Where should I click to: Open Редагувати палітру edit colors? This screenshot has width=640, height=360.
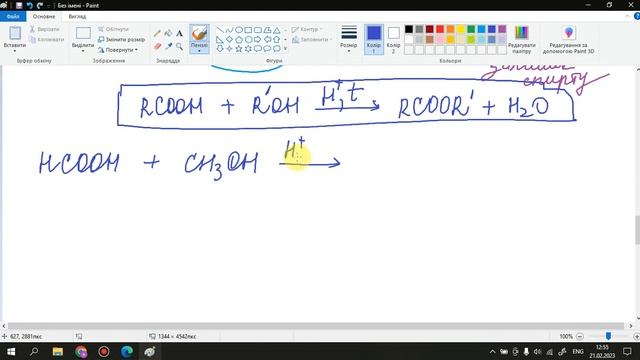click(x=522, y=39)
